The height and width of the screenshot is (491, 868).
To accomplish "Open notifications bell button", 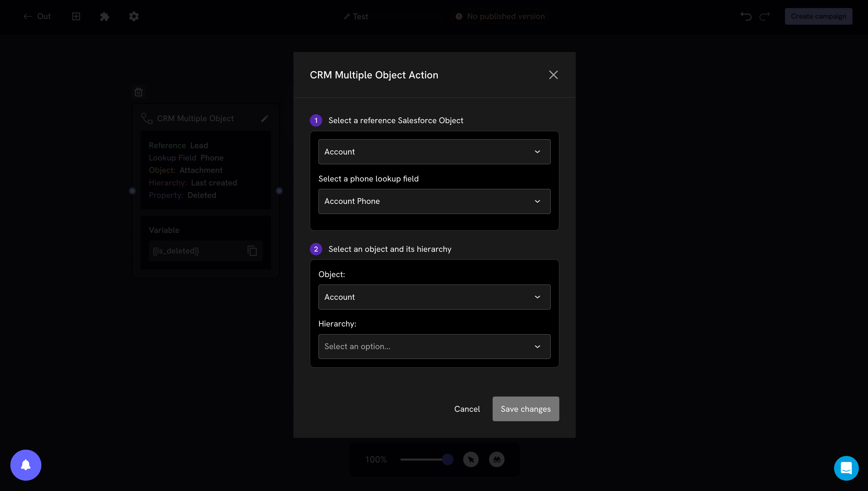I will [26, 465].
